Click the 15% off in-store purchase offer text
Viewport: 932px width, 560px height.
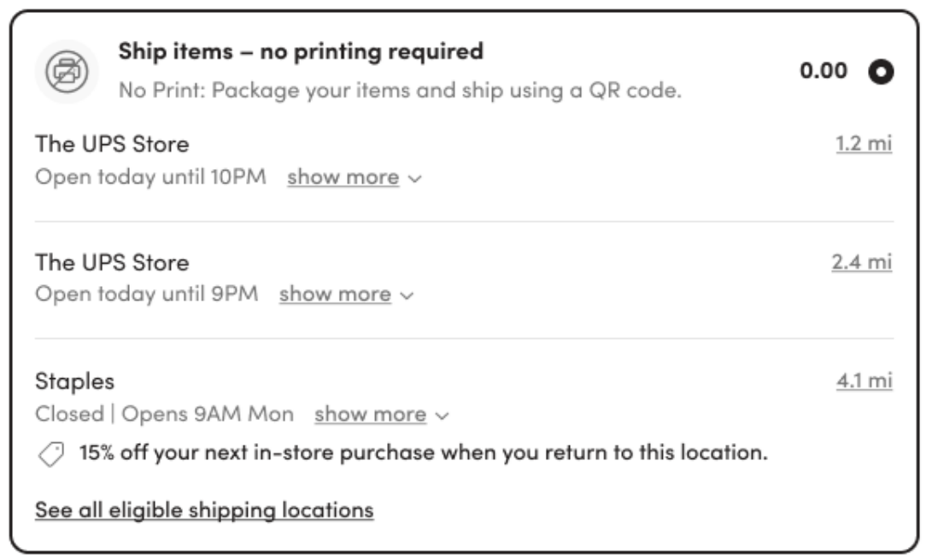coord(423,452)
